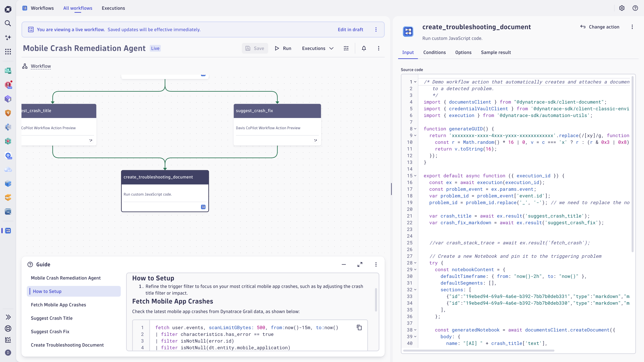Select Fetch Mobile App Crashes in the Guide list
The height and width of the screenshot is (362, 644).
[58, 305]
